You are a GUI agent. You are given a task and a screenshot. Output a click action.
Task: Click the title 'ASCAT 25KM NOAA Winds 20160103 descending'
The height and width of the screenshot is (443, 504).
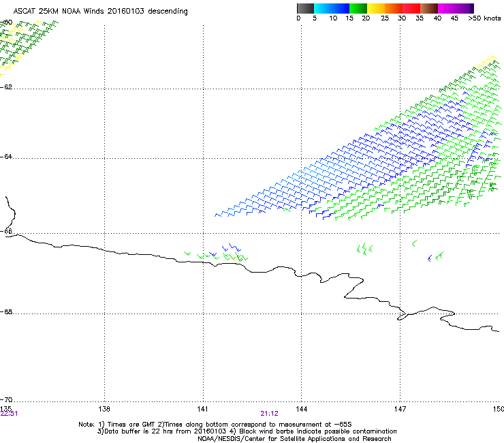click(101, 12)
